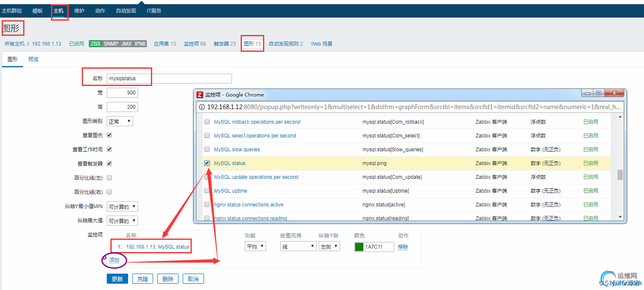The image size is (644, 290).
Task: Click the ZBX availability badge
Action: (96, 43)
